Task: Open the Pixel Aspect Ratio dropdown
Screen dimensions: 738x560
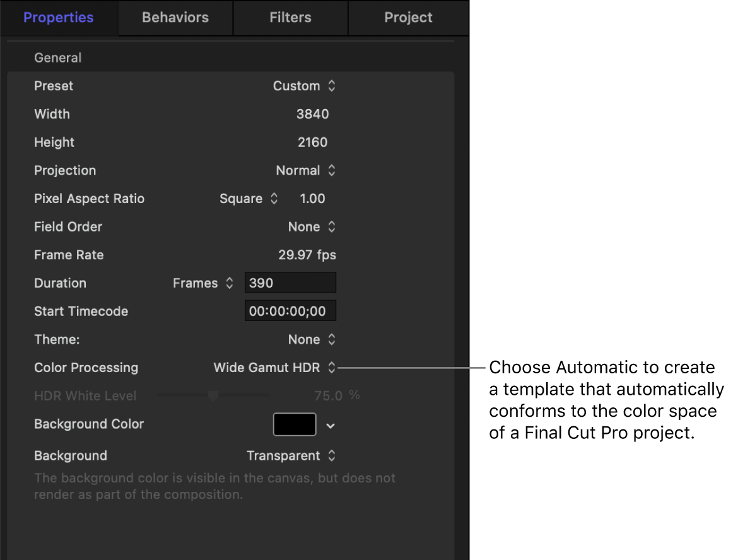Action: pos(249,199)
